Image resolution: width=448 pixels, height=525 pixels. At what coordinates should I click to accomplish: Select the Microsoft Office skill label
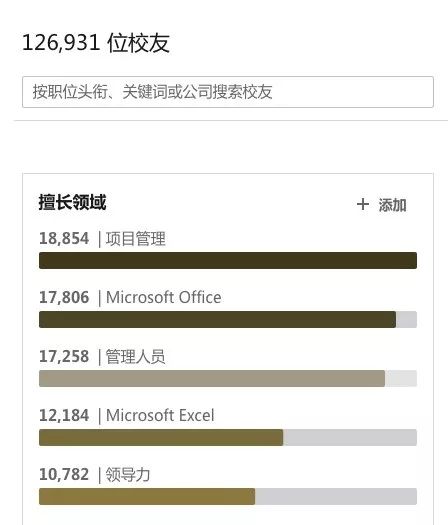[163, 298]
